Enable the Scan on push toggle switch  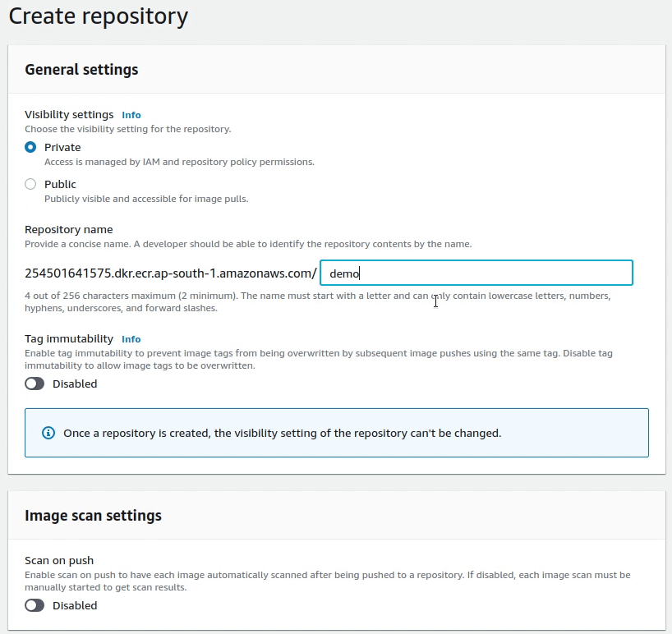[35, 606]
